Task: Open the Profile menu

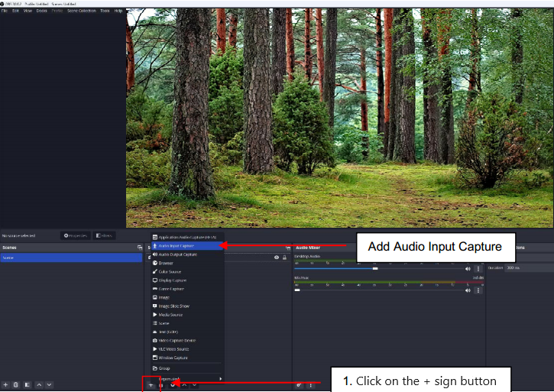Action: tap(57, 11)
